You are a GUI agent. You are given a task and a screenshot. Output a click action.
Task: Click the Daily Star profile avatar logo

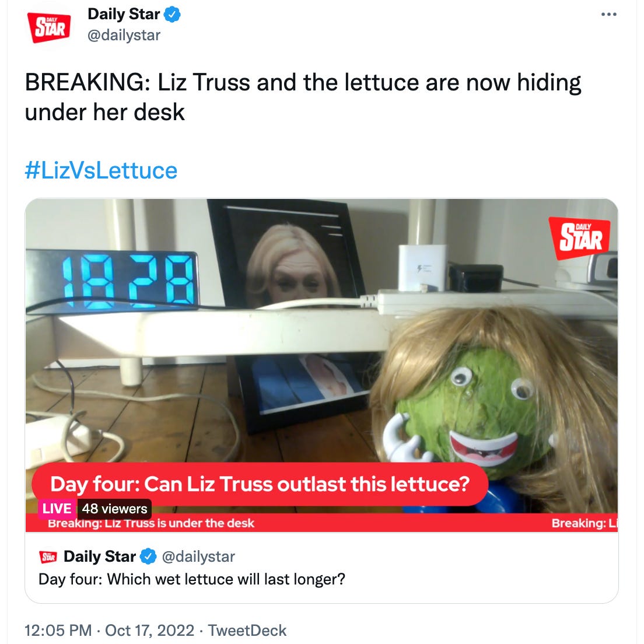tap(49, 27)
